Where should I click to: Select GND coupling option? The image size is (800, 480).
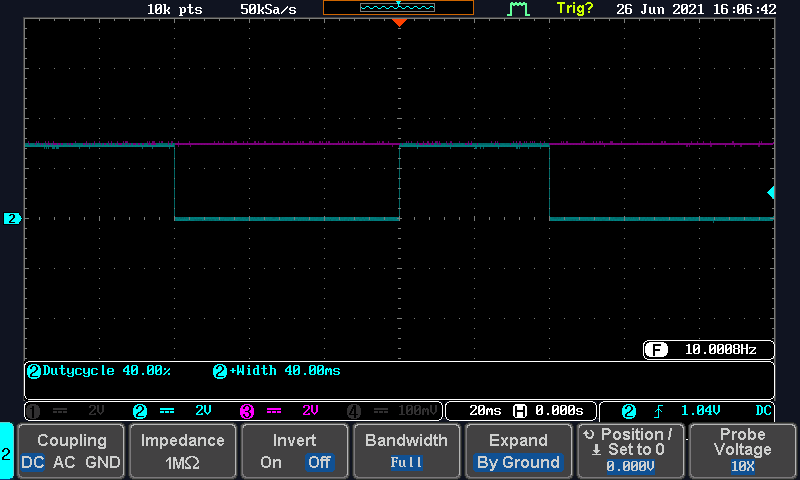pyautogui.click(x=103, y=462)
